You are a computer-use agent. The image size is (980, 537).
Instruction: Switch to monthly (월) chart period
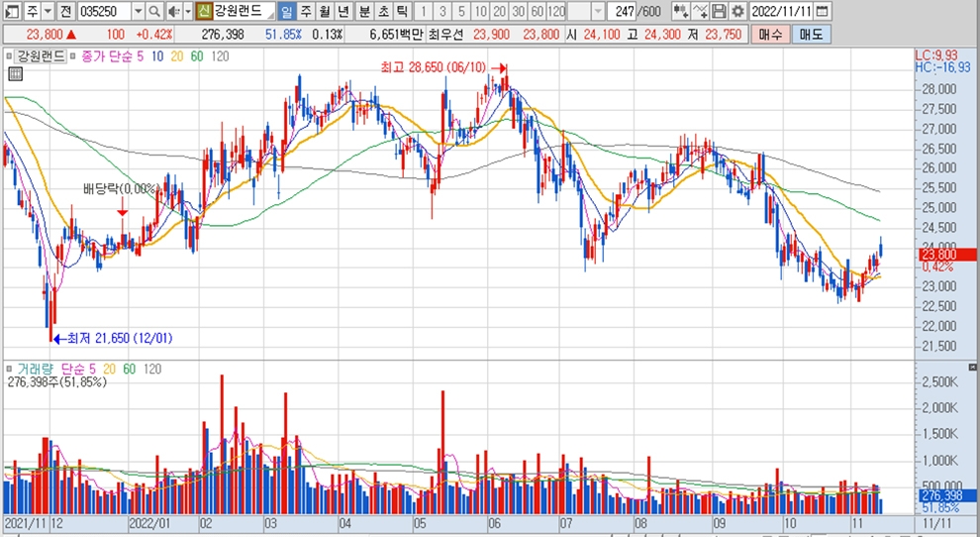coord(324,11)
